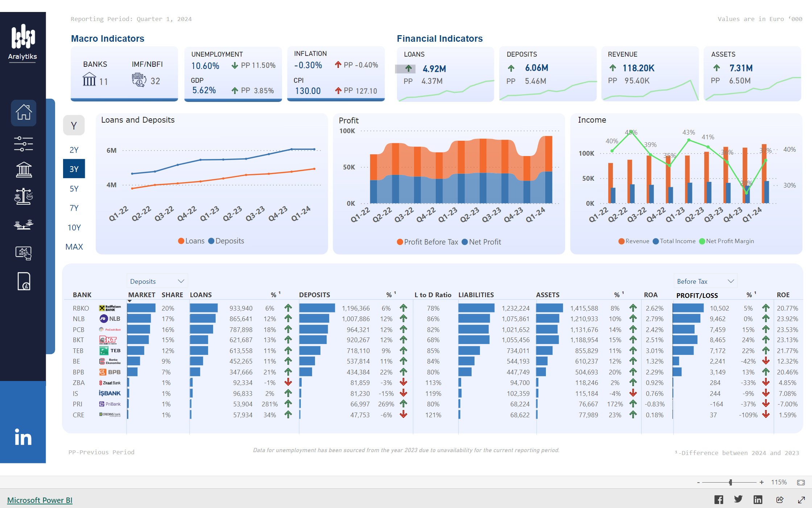Share report on LinkedIn in footer
812x508 pixels.
pos(758,500)
